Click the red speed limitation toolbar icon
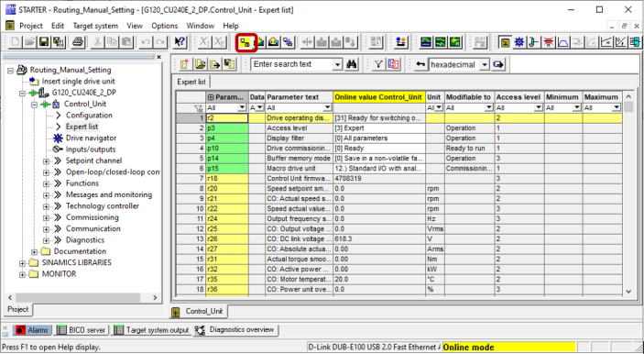This screenshot has width=644, height=354. click(549, 41)
